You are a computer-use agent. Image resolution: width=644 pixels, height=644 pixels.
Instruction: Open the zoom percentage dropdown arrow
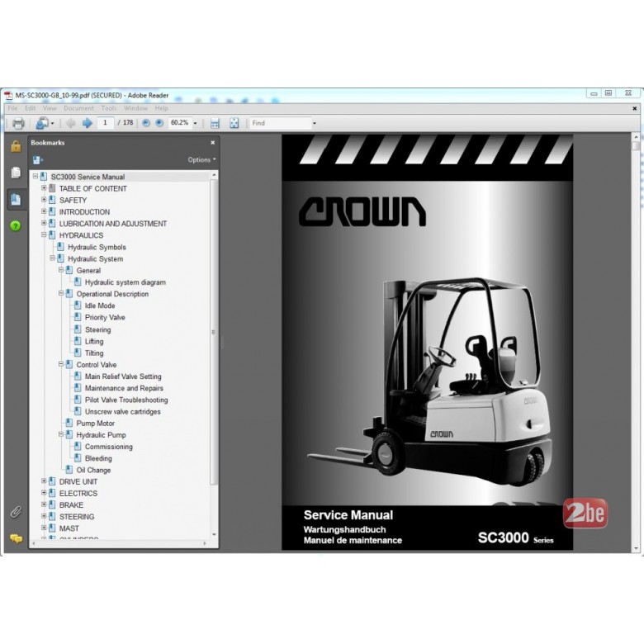tap(195, 123)
